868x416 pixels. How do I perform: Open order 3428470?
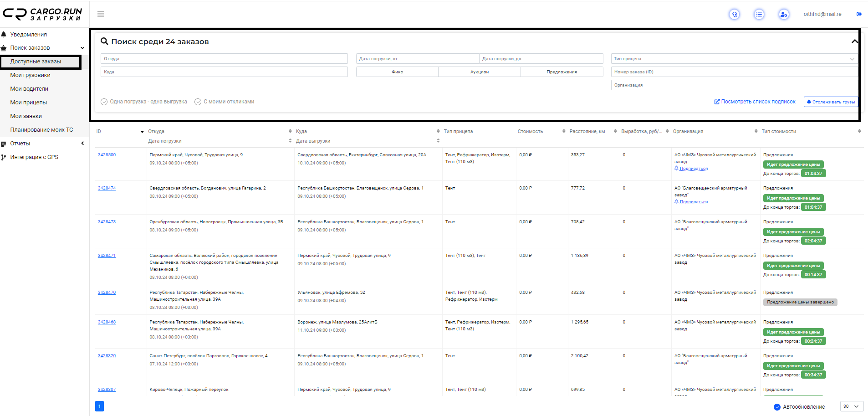click(107, 293)
